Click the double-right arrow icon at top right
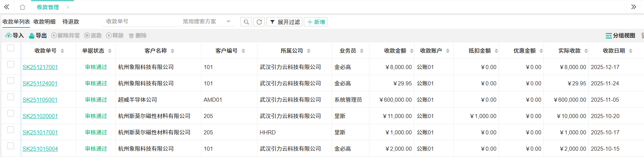 [x=634, y=7]
